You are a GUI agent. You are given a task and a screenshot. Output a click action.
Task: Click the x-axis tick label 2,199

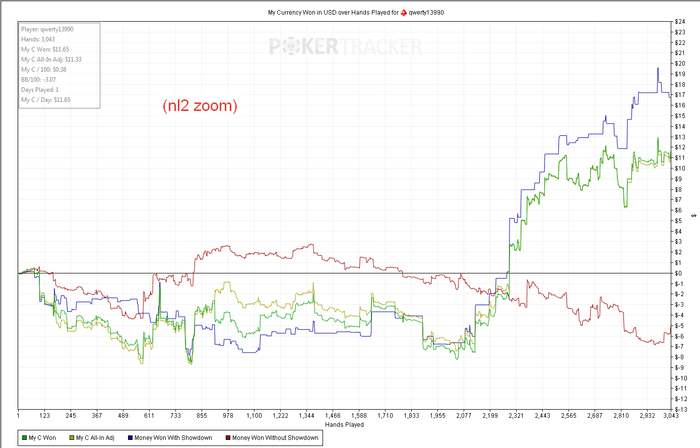pos(490,415)
